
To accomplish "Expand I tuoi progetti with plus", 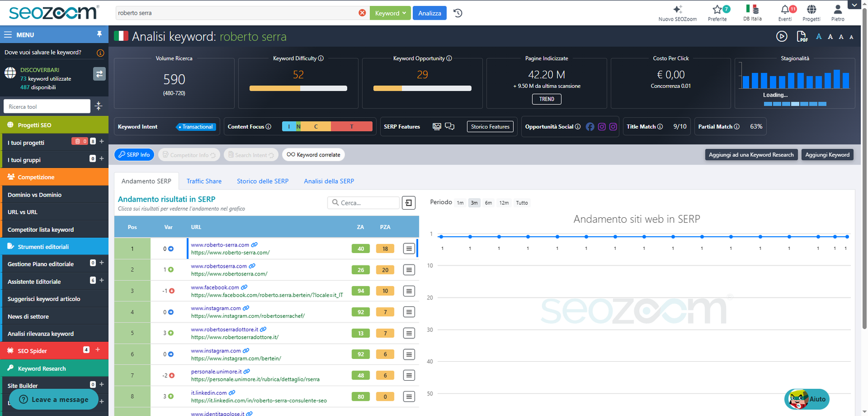I will point(101,141).
